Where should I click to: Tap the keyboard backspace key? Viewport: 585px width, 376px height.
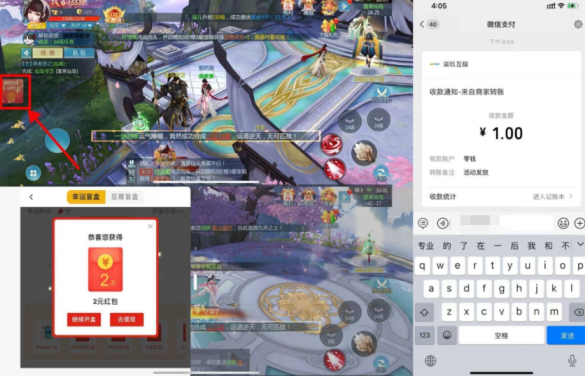tap(578, 312)
